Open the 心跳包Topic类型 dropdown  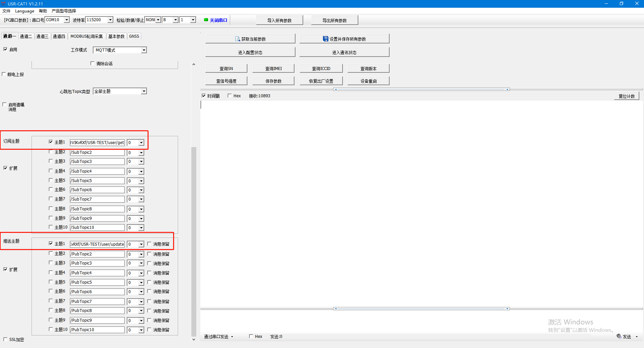pos(144,91)
